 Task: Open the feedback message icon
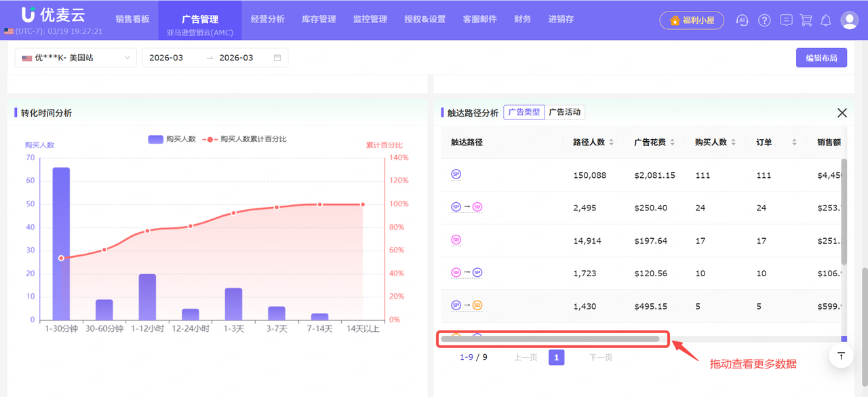pyautogui.click(x=786, y=20)
